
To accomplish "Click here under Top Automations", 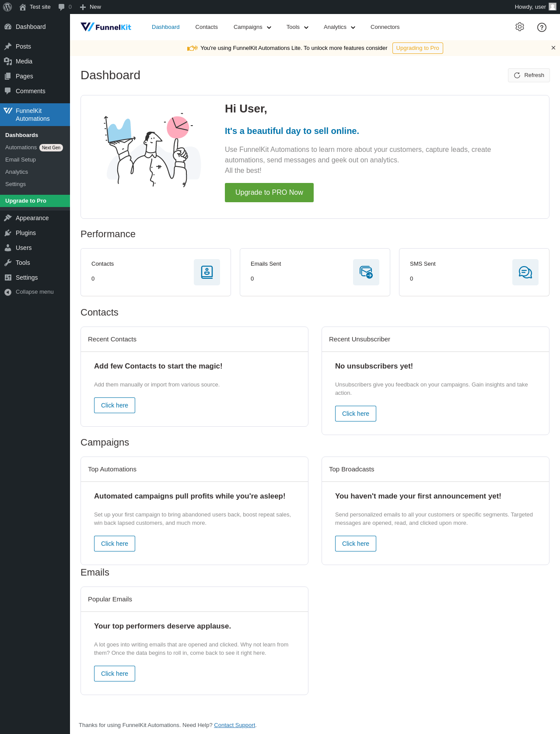I will pyautogui.click(x=115, y=544).
